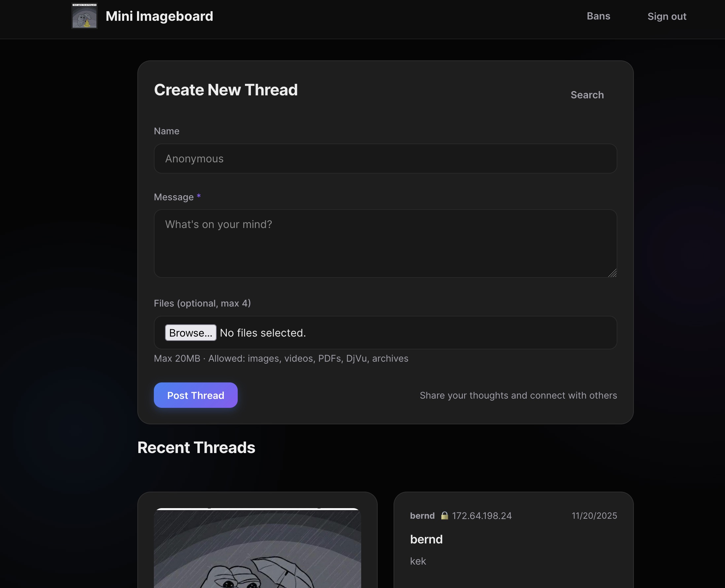The width and height of the screenshot is (725, 588).
Task: Focus the Name input field
Action: 385,158
